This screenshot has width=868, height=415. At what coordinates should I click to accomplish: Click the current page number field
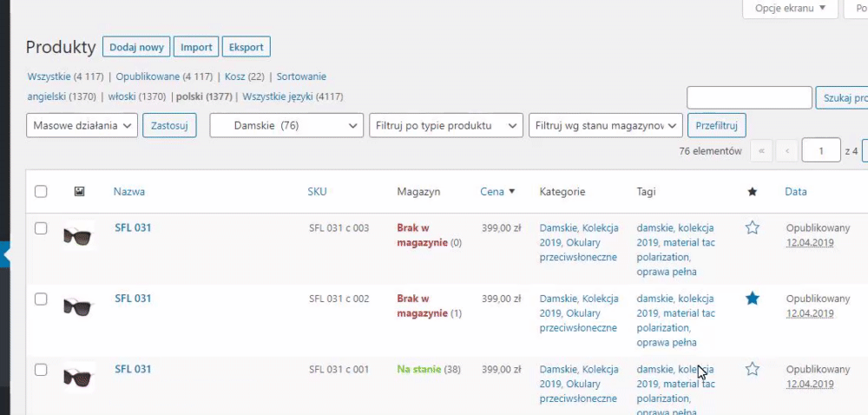point(821,150)
